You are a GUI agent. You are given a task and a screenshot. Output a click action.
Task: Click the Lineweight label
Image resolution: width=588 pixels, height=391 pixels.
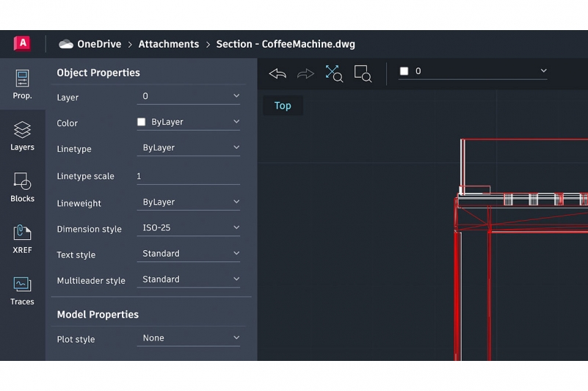click(79, 203)
